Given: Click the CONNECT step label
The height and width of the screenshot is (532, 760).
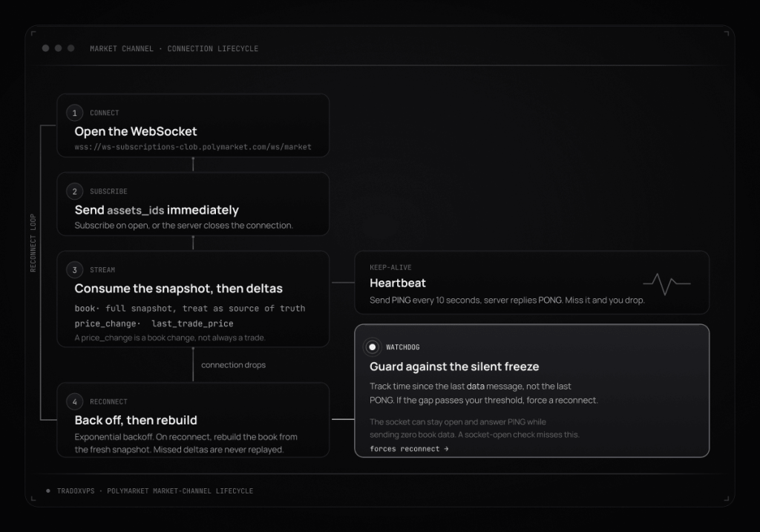Looking at the screenshot, I should click(104, 113).
